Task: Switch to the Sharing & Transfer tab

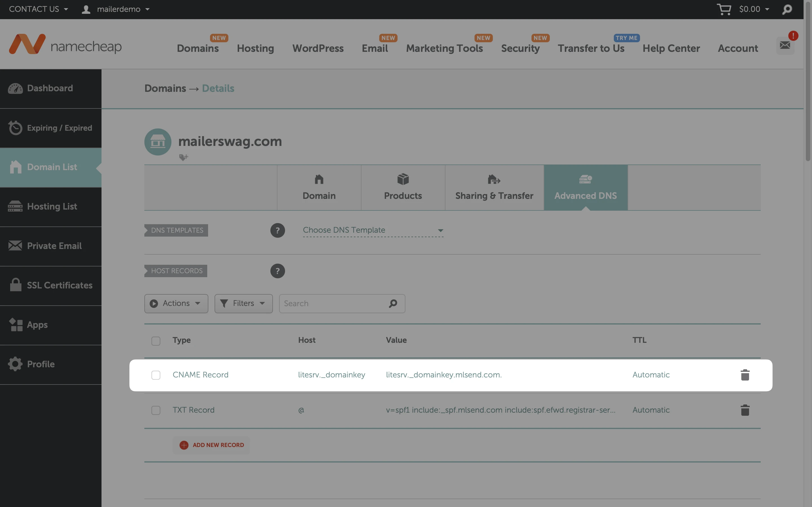Action: pyautogui.click(x=494, y=188)
